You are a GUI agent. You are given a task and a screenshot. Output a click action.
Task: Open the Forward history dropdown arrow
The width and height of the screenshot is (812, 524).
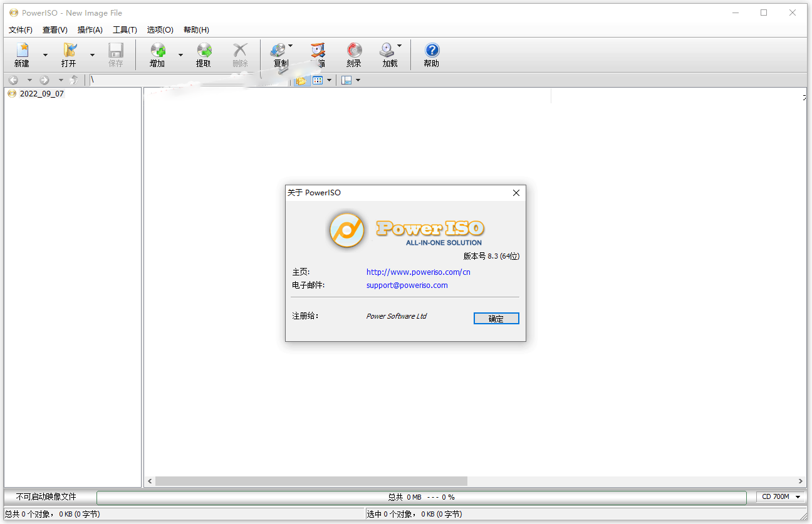61,80
